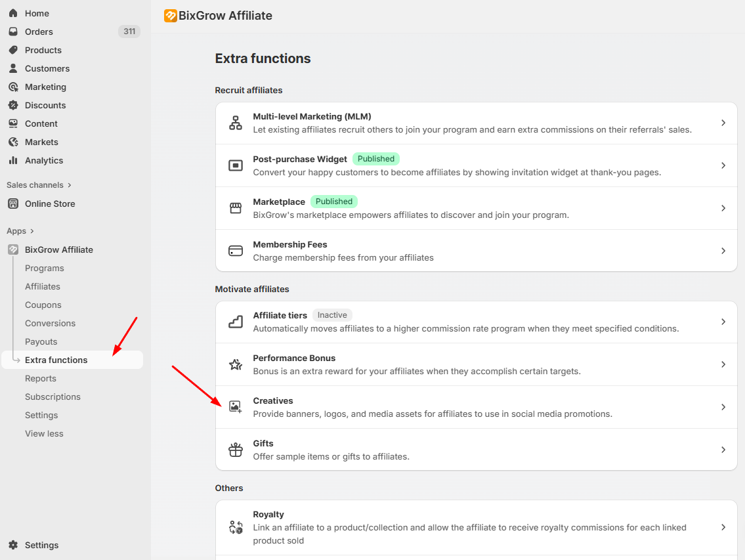
Task: Collapse app menu with View less
Action: pyautogui.click(x=44, y=433)
